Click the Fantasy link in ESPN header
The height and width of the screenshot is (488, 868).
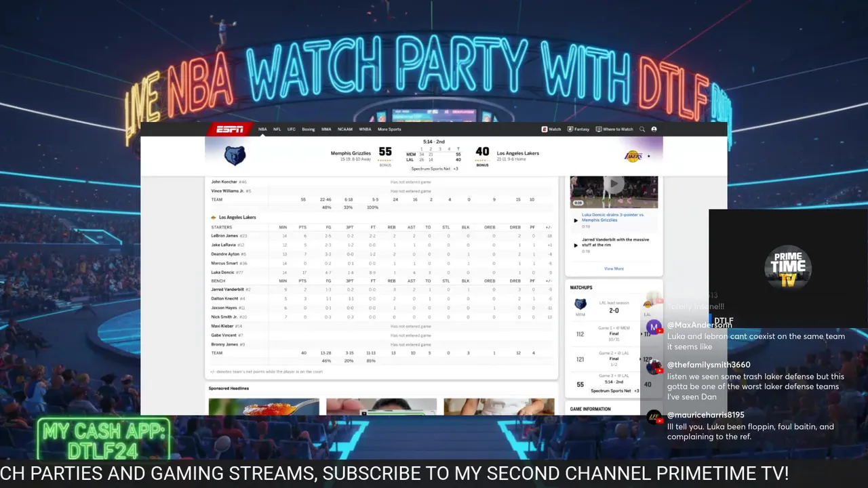[578, 129]
